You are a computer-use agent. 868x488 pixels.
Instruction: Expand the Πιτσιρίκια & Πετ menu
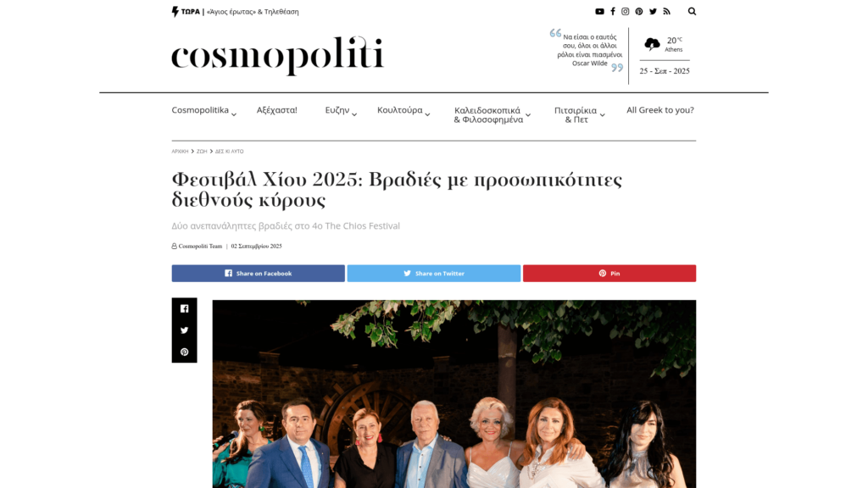coord(580,114)
